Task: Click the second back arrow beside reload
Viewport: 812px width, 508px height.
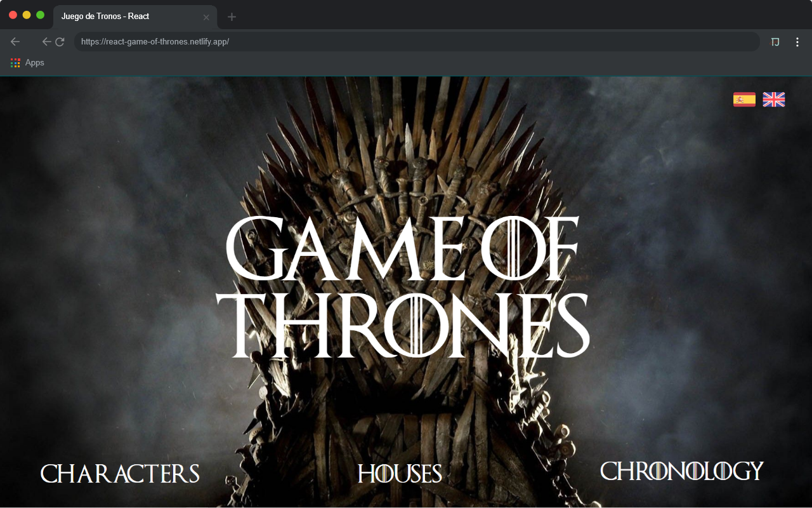Action: click(46, 42)
